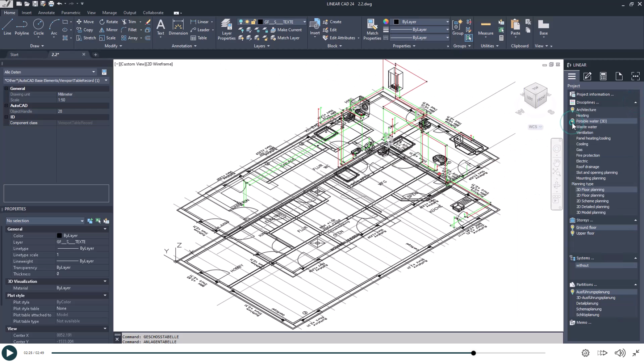
Task: Click the Text annotation tool
Action: coord(160,27)
